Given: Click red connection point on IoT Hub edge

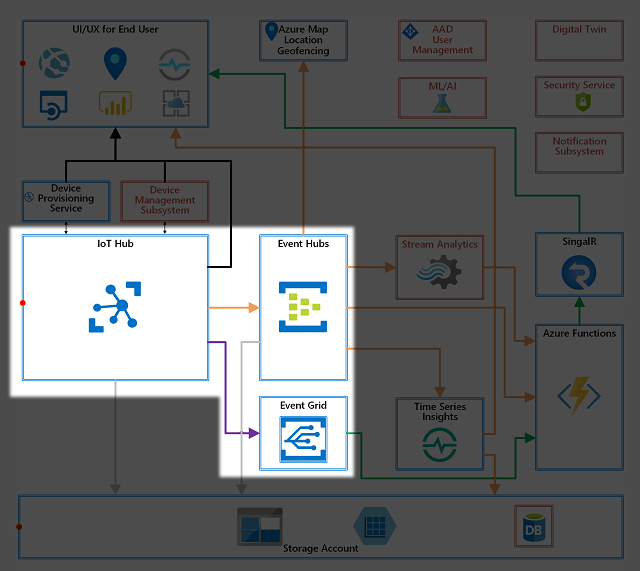Looking at the screenshot, I should pos(23,303).
